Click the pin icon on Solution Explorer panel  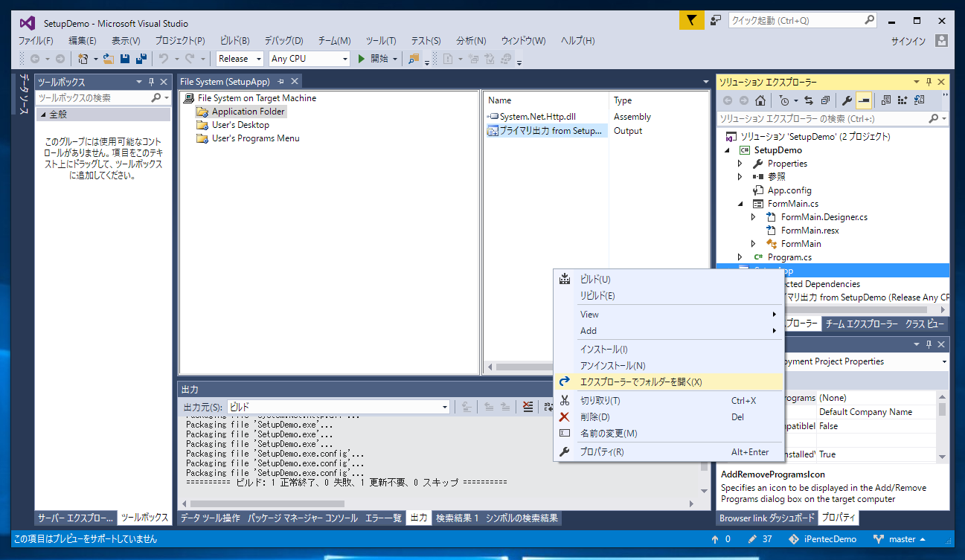pyautogui.click(x=929, y=82)
